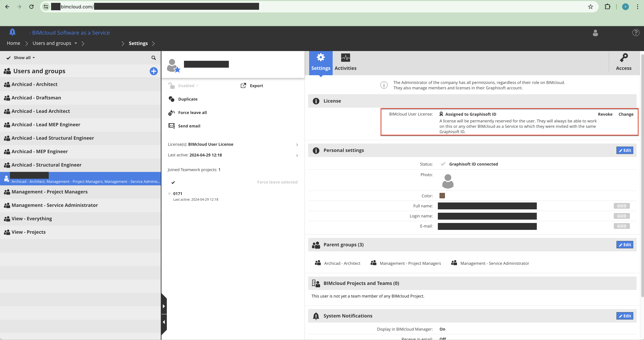Click the user photo placeholder

tap(448, 181)
